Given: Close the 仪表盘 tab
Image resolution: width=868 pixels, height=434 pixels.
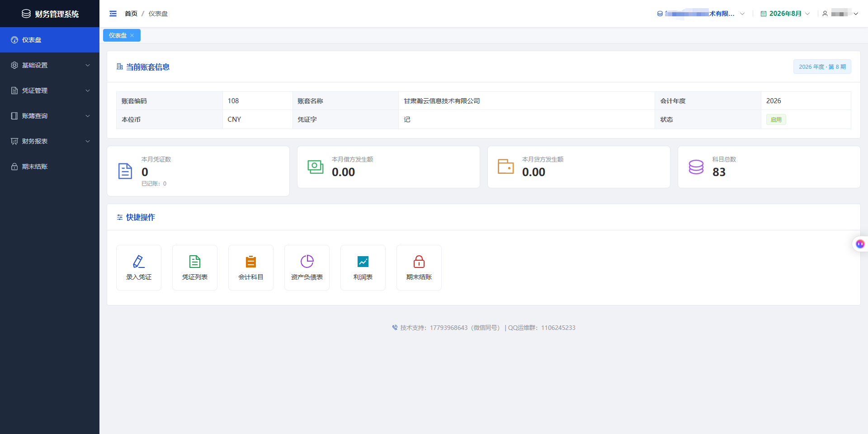Looking at the screenshot, I should click(132, 35).
